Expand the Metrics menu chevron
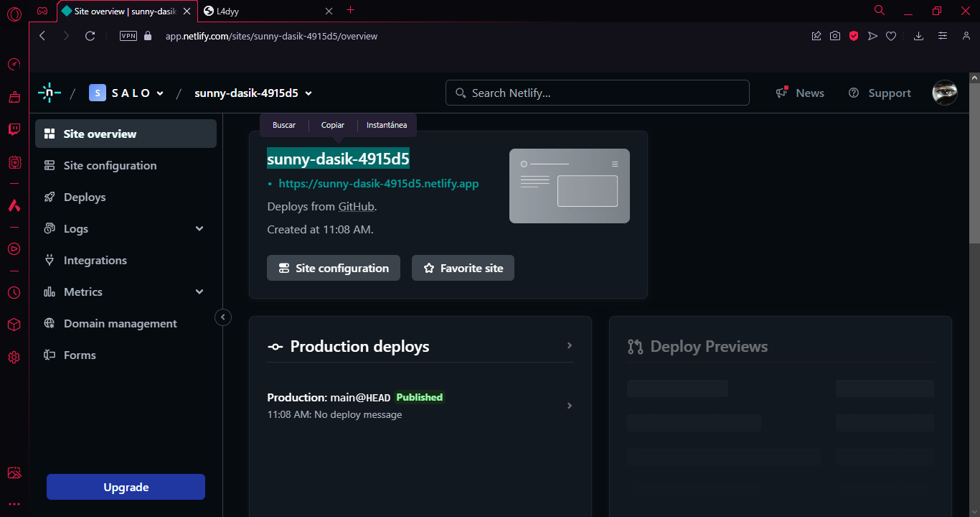 click(199, 292)
